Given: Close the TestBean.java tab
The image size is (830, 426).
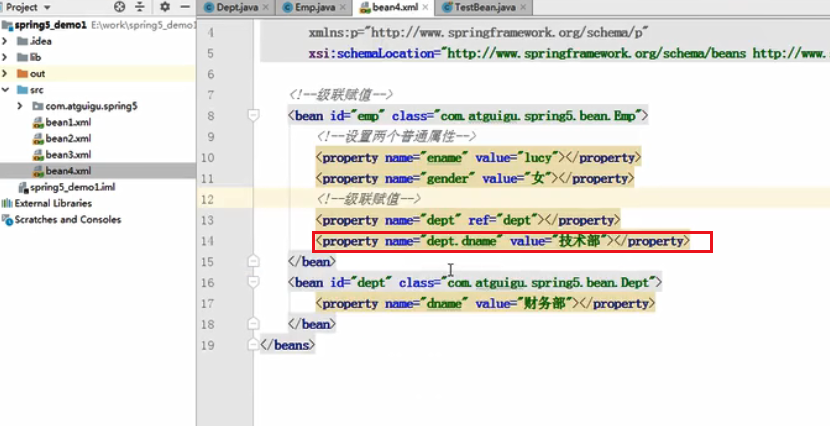Looking at the screenshot, I should pos(523,7).
